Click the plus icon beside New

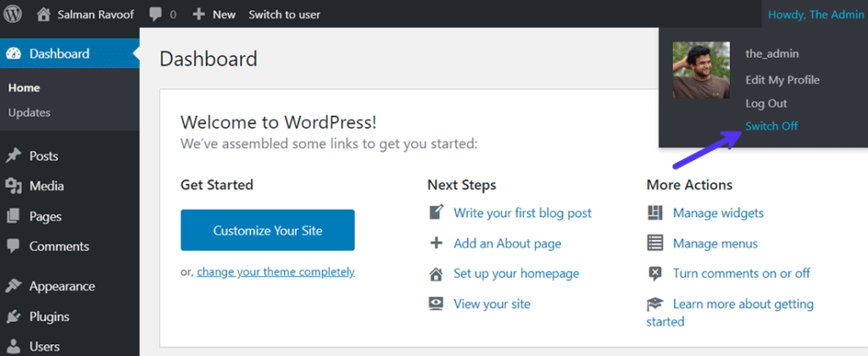coord(198,14)
